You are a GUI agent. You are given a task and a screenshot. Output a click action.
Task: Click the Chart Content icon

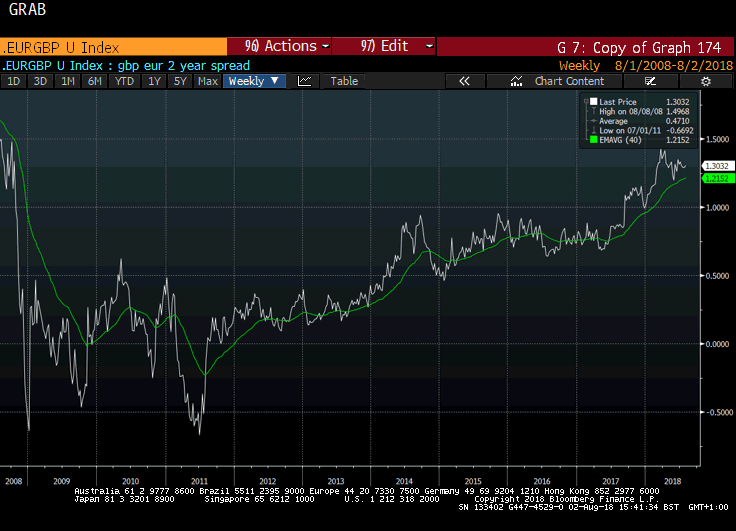pyautogui.click(x=517, y=81)
